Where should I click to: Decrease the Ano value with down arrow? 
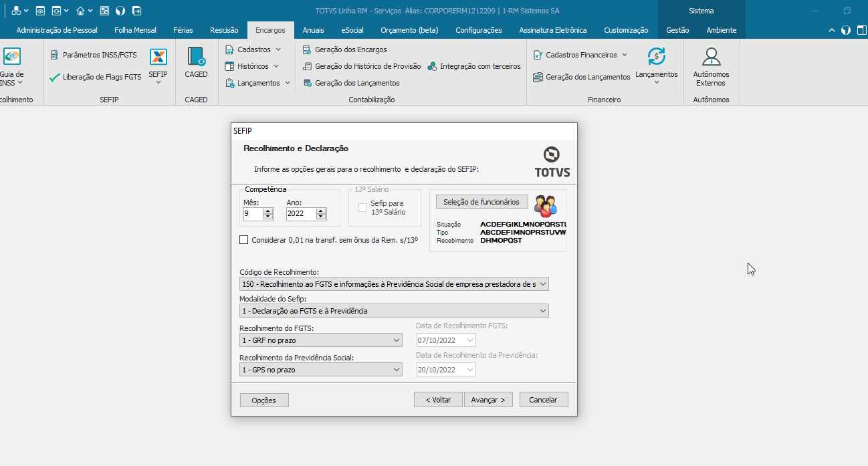[321, 217]
